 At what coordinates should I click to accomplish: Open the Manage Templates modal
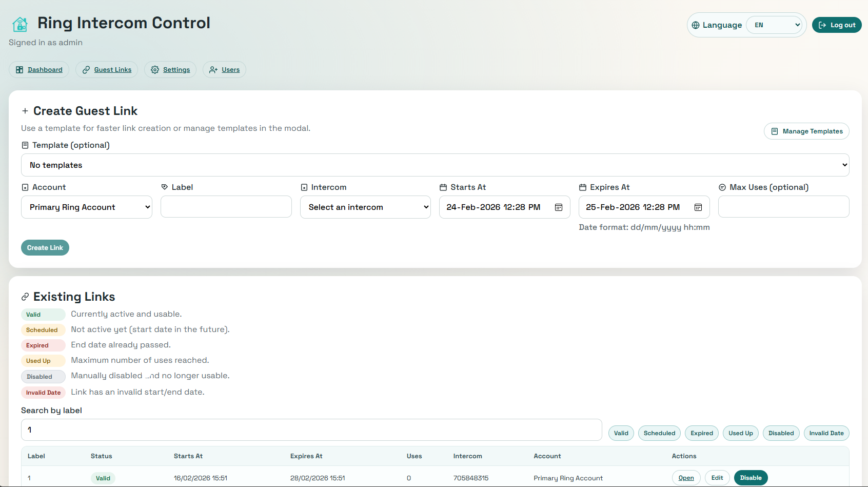[x=806, y=131]
